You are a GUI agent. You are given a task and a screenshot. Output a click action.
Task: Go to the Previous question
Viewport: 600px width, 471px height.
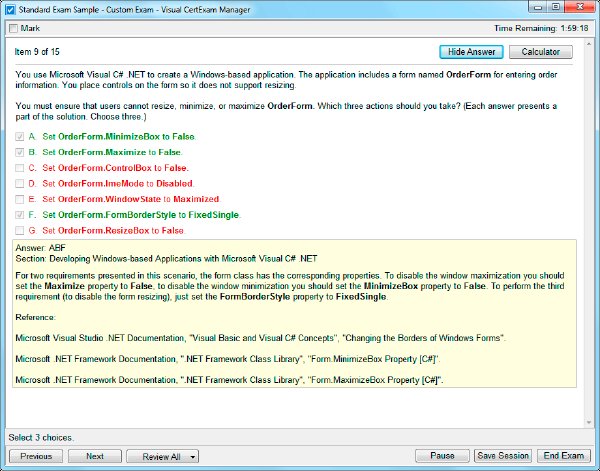pos(36,456)
